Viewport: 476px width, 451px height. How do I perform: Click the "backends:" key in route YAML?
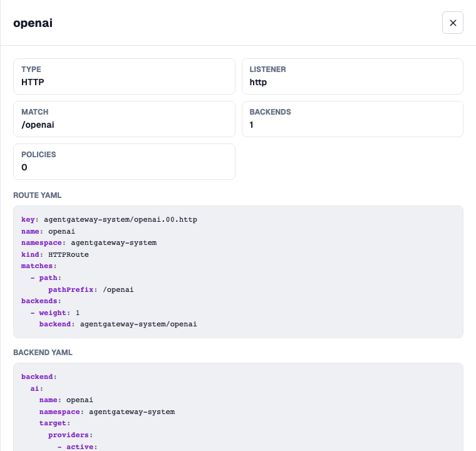[41, 301]
